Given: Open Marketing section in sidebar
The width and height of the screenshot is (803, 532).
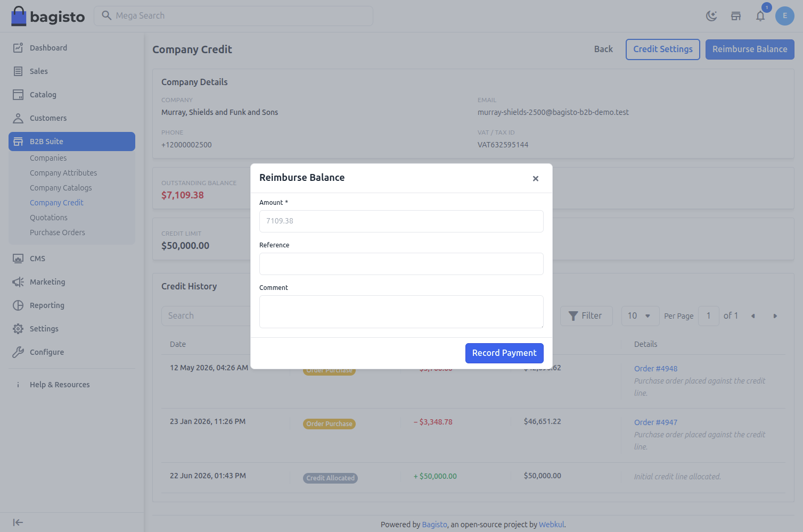Looking at the screenshot, I should coord(72,282).
